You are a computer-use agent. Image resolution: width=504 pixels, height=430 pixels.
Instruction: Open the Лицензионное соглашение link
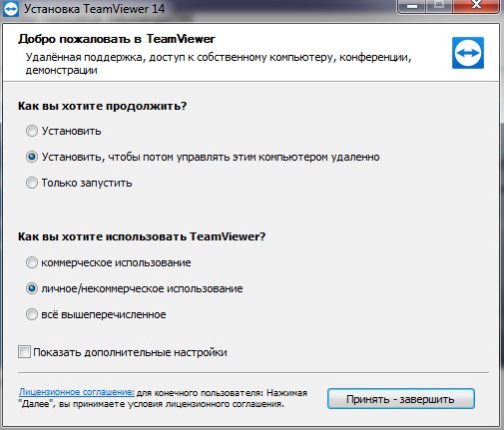tap(77, 392)
